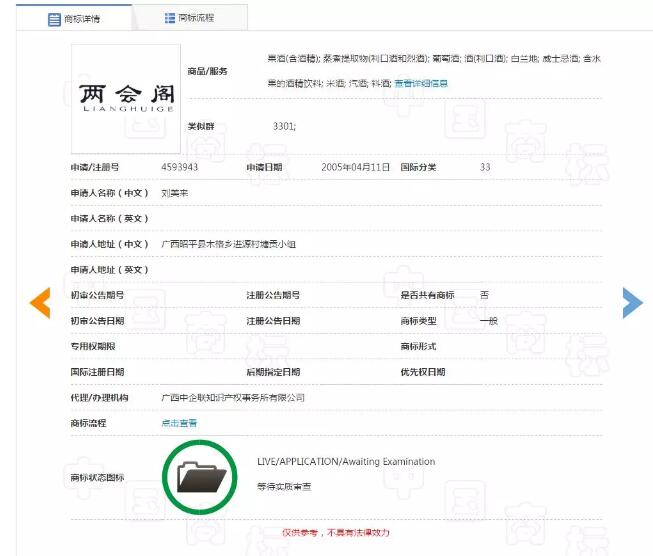Click the 商标形式 label

(x=418, y=347)
